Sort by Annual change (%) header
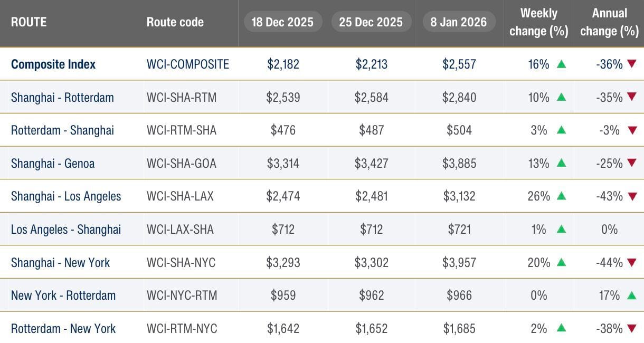 [609, 22]
